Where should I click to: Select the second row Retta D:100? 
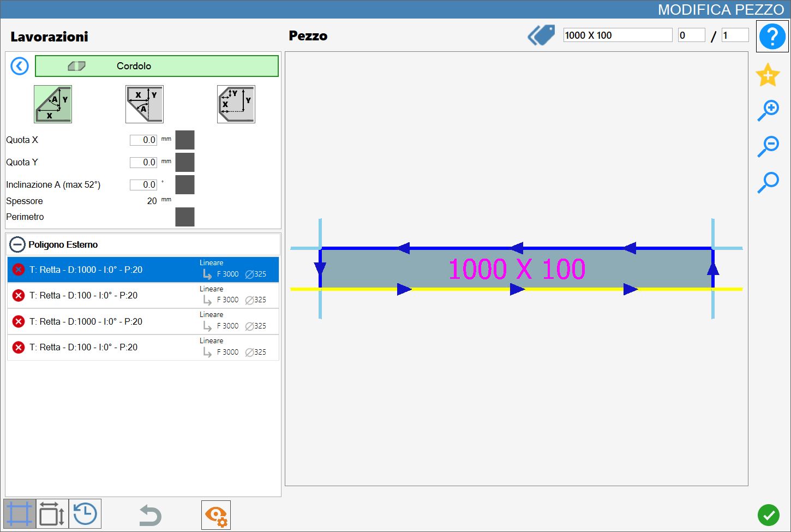[143, 295]
